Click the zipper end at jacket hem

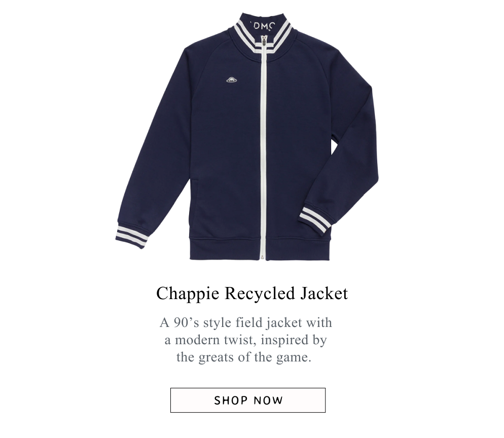pos(263,257)
